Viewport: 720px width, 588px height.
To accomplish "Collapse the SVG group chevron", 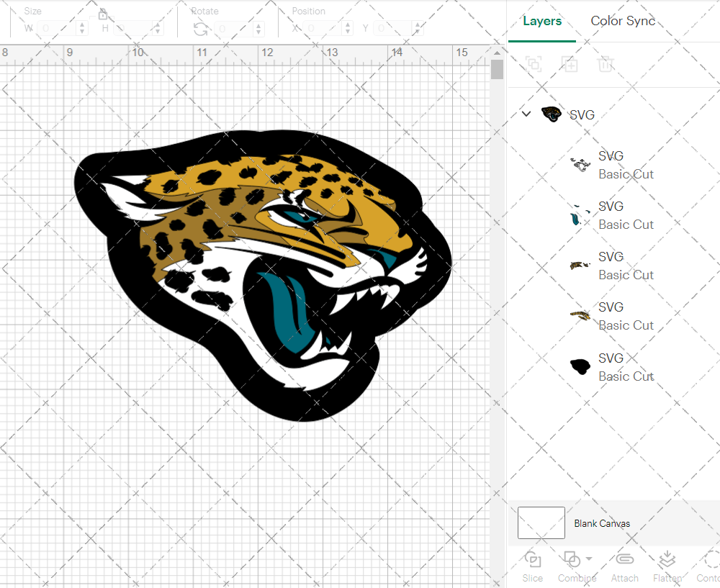I will click(526, 114).
